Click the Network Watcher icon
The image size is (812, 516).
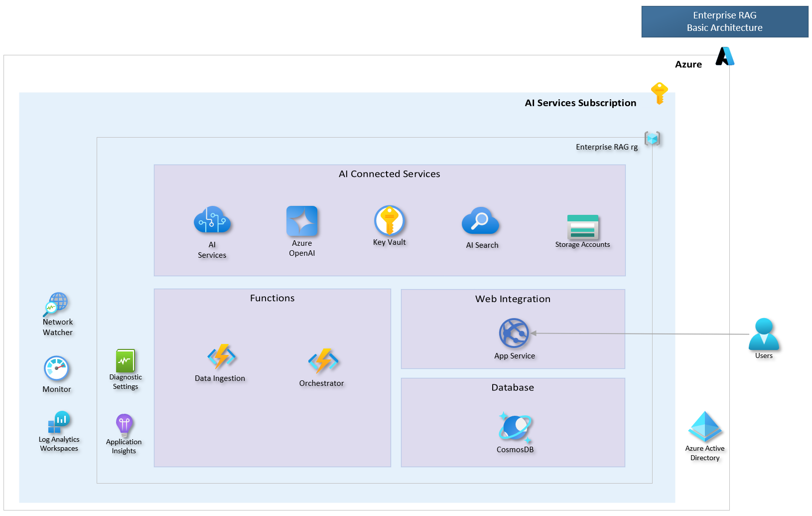(x=56, y=305)
